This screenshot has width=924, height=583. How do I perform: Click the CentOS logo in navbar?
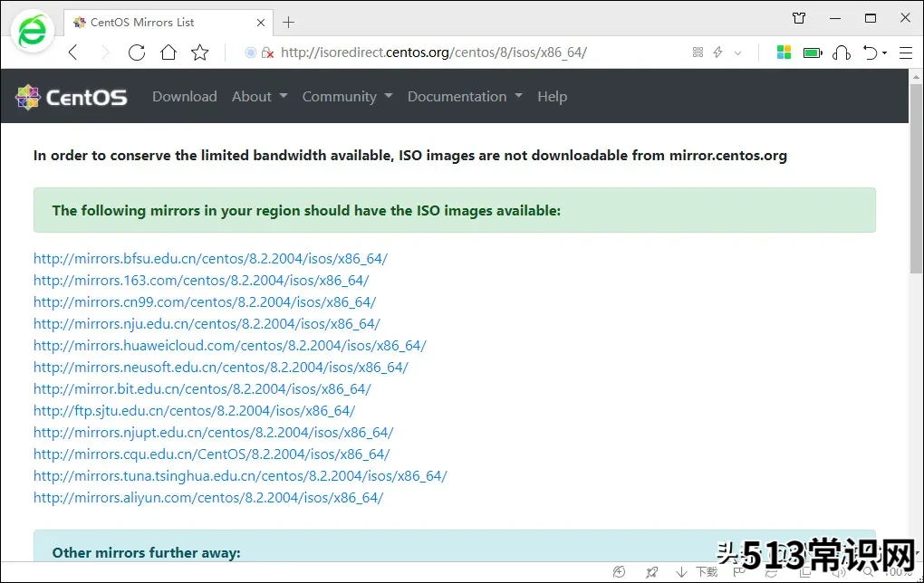[x=72, y=97]
